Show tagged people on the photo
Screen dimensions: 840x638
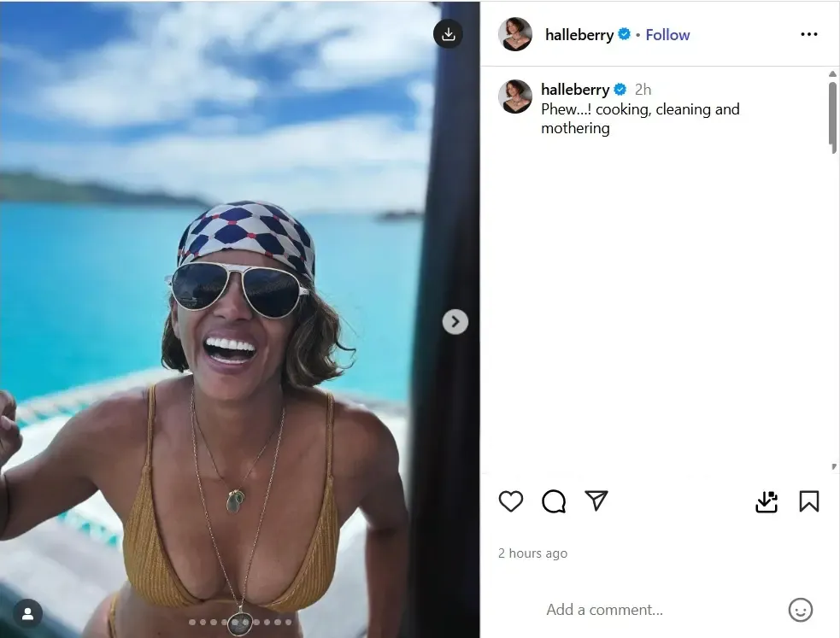coord(27,613)
